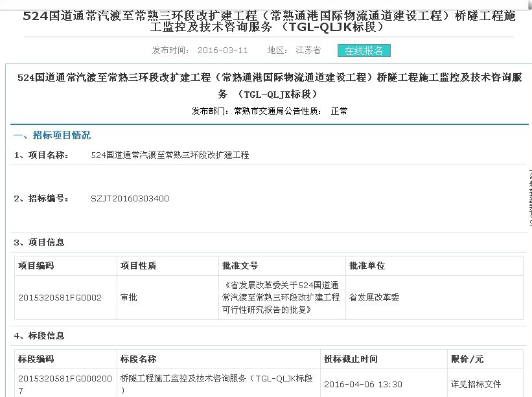
Task: Click the project code 2015320581FG0002 cell
Action: click(60, 297)
